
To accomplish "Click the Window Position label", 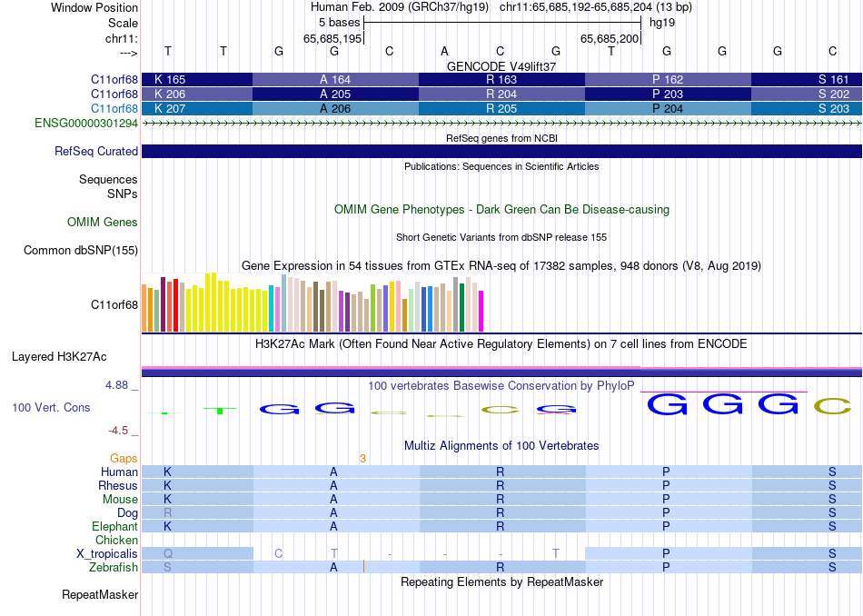I will click(94, 7).
